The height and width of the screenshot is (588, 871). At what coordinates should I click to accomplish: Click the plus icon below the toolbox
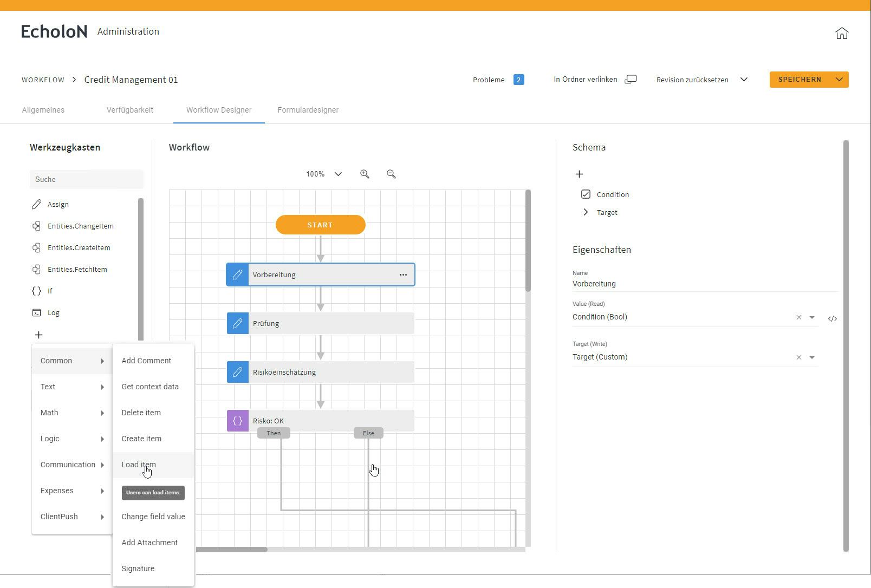click(38, 335)
